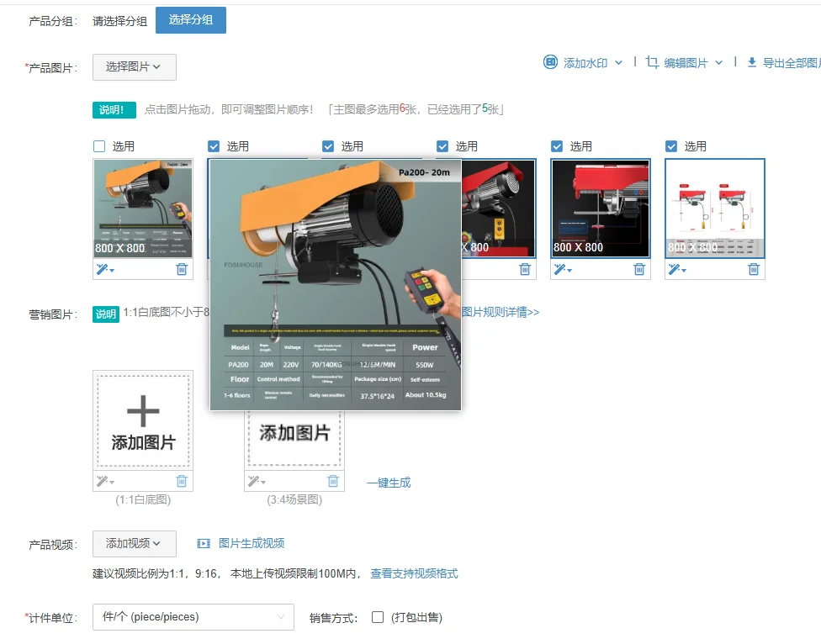Uncheck 选用 for the red hoist diagram image
The height and width of the screenshot is (644, 821).
click(557, 146)
